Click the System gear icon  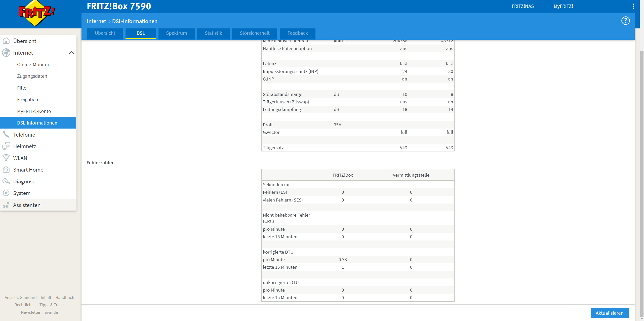click(6, 193)
